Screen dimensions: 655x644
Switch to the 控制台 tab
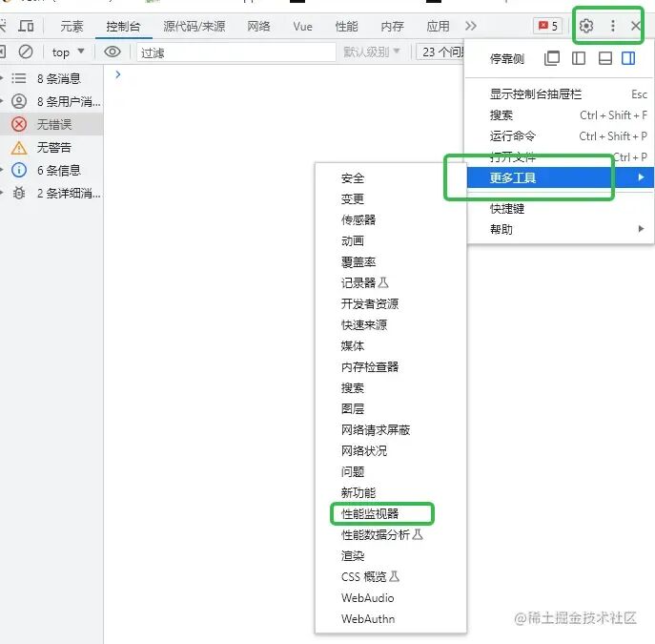[123, 27]
